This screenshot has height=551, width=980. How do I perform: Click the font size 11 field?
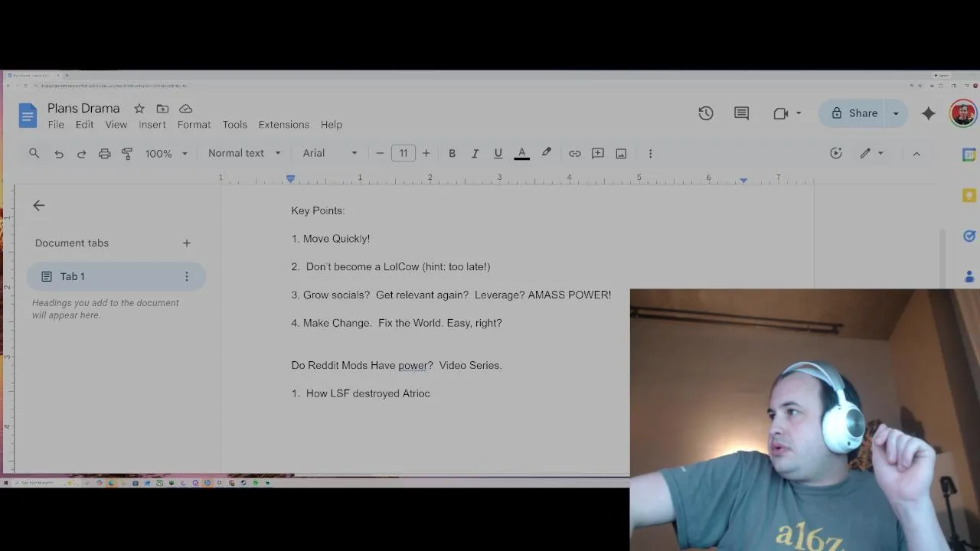(403, 153)
